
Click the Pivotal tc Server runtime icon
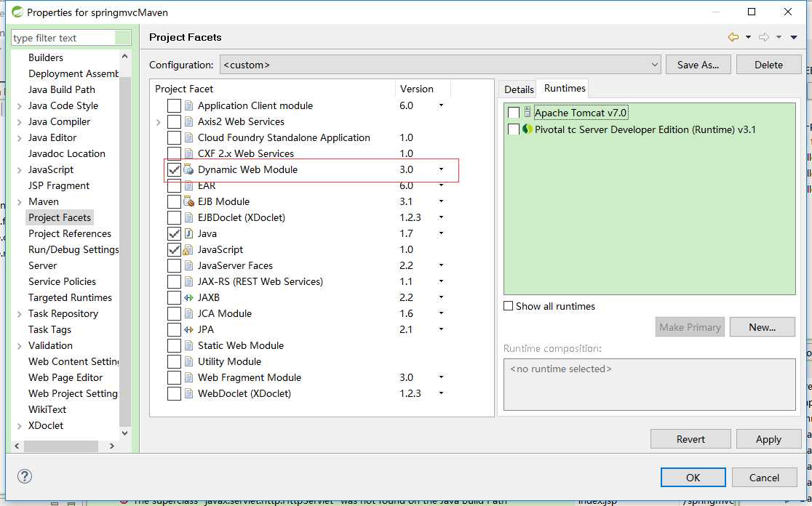pyautogui.click(x=528, y=129)
